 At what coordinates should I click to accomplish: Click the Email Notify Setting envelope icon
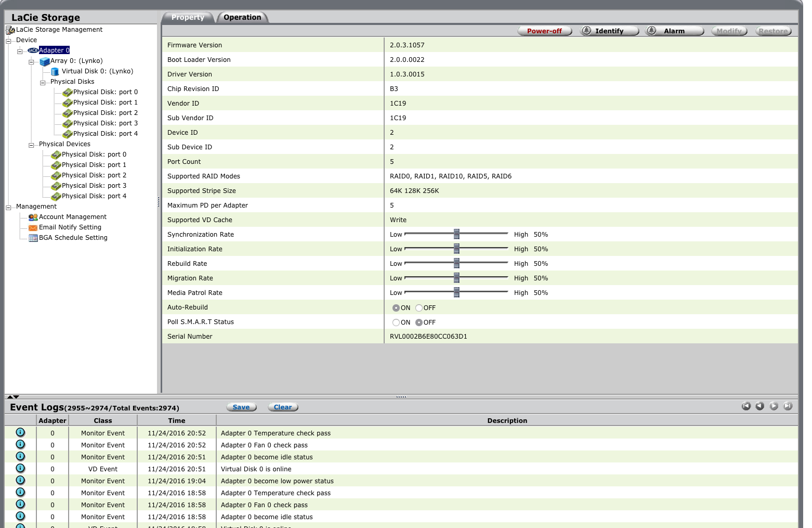click(x=33, y=227)
